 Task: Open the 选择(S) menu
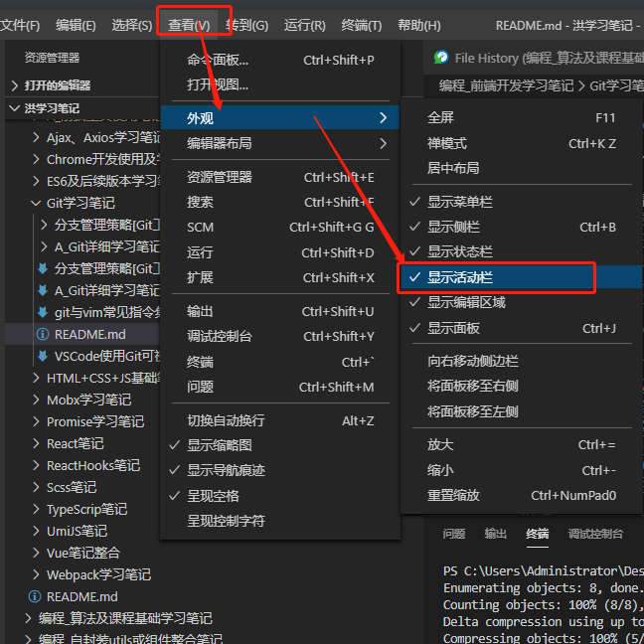(132, 26)
